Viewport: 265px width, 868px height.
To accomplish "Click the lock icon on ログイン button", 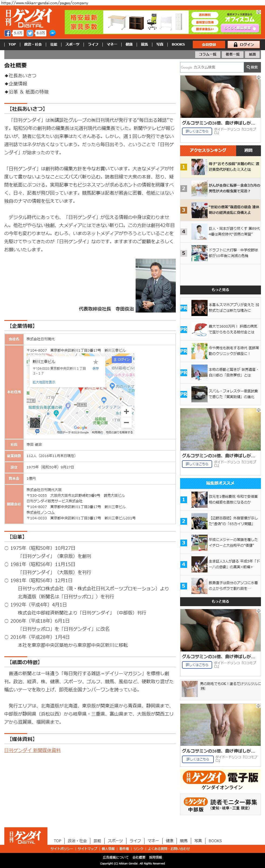I will click(x=235, y=44).
